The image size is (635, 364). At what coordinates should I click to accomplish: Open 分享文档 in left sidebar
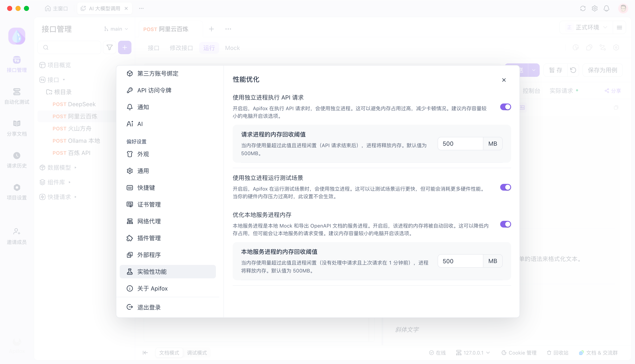pos(17,128)
